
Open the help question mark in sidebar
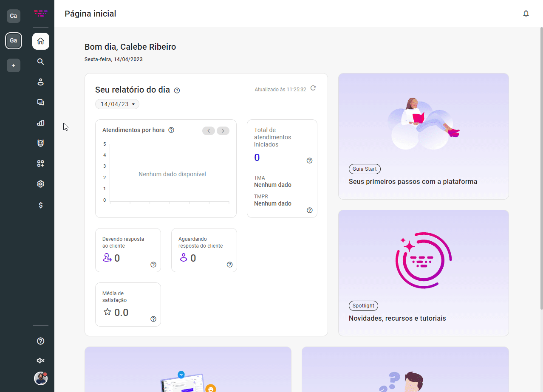coord(41,341)
